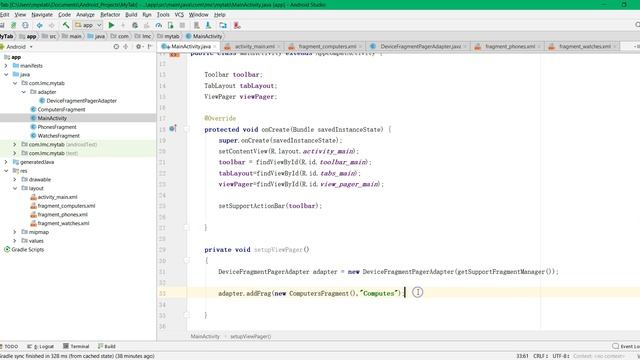Open the app run configuration dropdown
This screenshot has width=640, height=360.
coord(88,25)
